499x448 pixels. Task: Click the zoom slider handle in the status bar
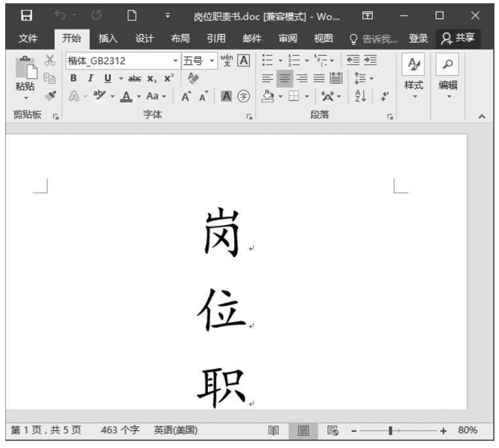390,430
